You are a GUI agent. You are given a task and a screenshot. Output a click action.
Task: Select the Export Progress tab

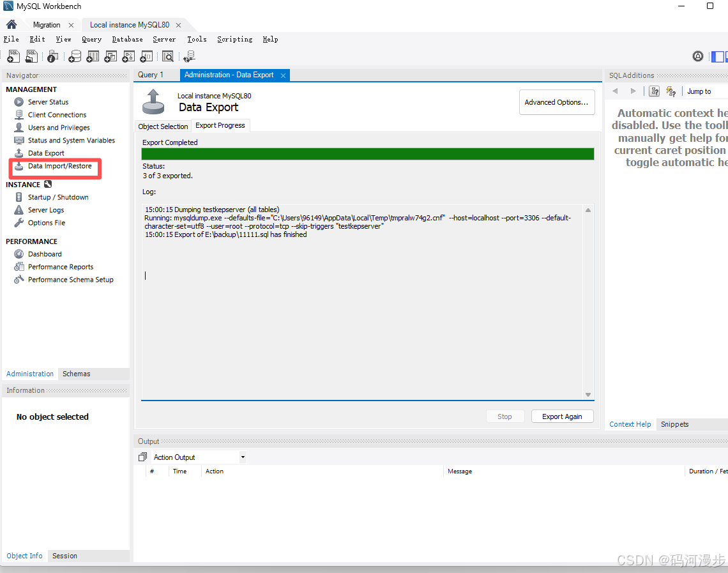pos(220,125)
